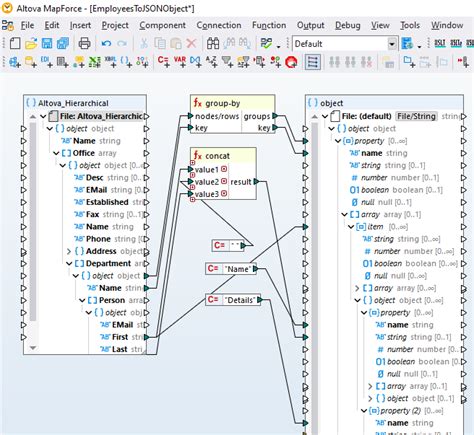Select the "Name" constant component
The width and height of the screenshot is (474, 435).
(232, 269)
